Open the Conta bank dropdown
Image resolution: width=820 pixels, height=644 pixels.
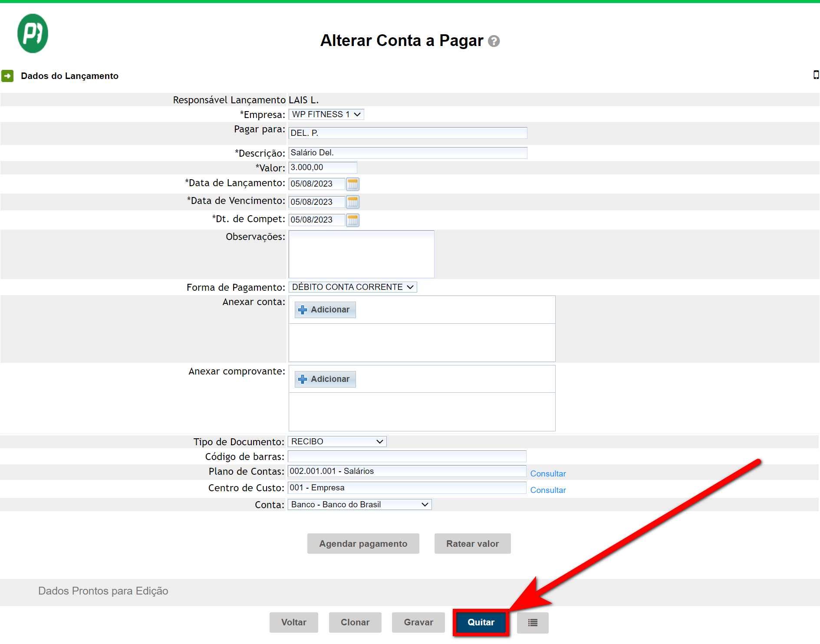click(x=359, y=505)
